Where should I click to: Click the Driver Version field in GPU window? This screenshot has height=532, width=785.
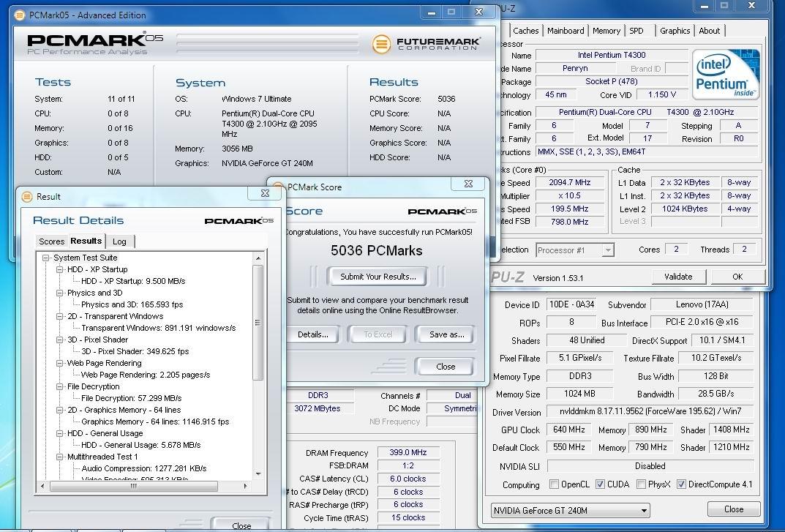650,411
